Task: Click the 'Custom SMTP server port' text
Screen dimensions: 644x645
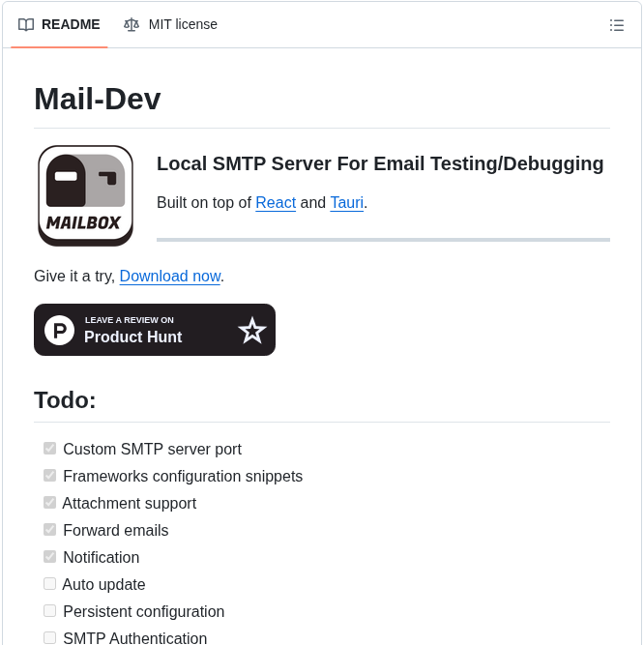Action: pyautogui.click(x=152, y=450)
